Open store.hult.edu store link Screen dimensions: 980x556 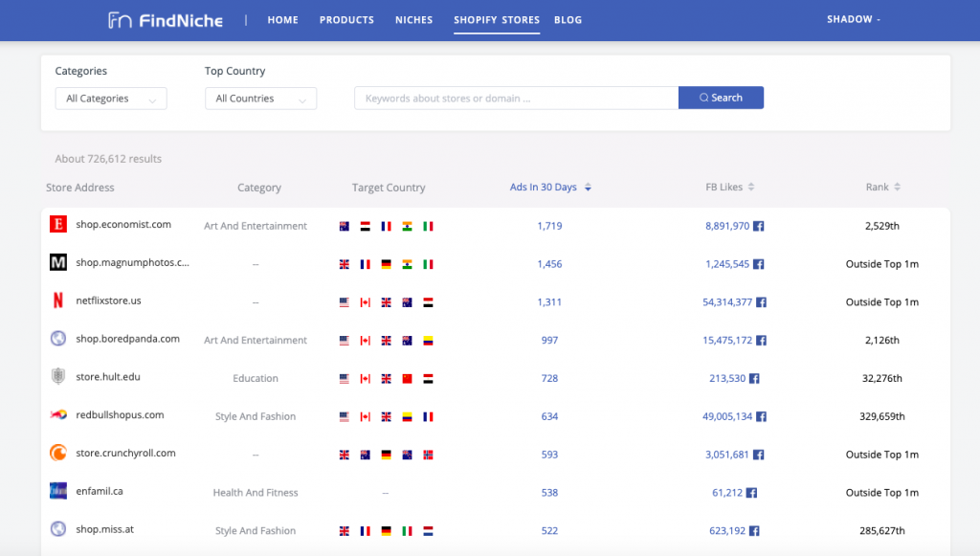click(x=108, y=377)
